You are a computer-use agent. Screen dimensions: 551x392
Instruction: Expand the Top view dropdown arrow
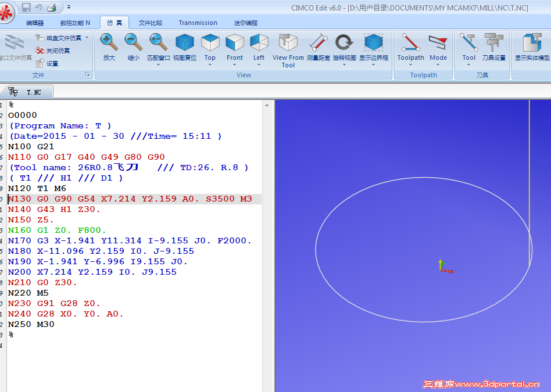point(210,64)
